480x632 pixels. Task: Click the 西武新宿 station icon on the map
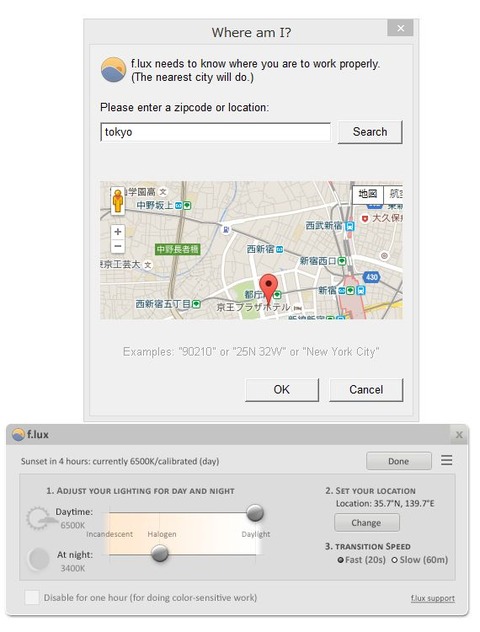[350, 226]
